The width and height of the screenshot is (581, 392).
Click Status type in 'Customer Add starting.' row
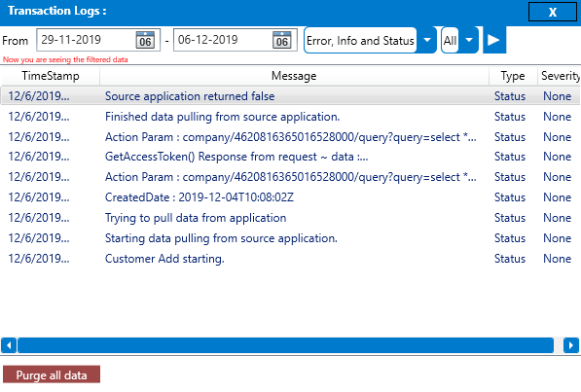(510, 259)
